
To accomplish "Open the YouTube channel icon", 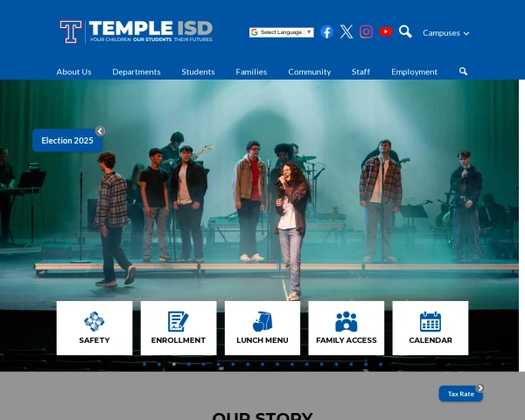I will [x=386, y=31].
